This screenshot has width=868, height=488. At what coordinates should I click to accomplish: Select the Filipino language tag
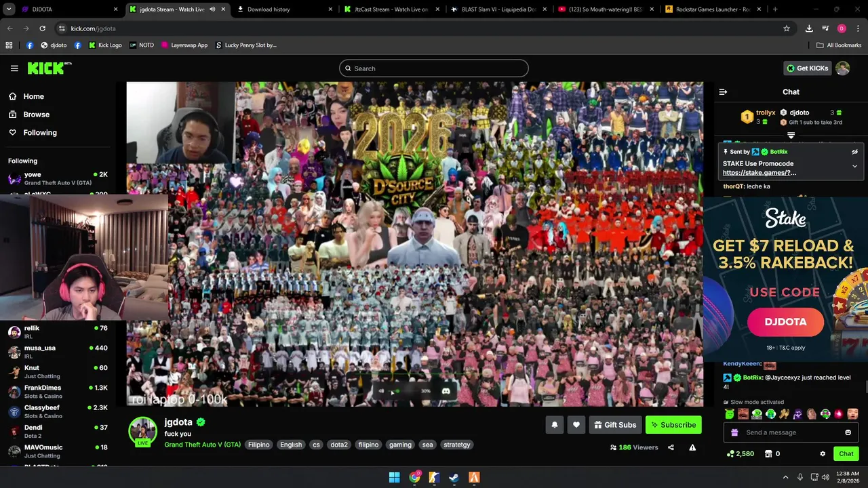pos(258,445)
